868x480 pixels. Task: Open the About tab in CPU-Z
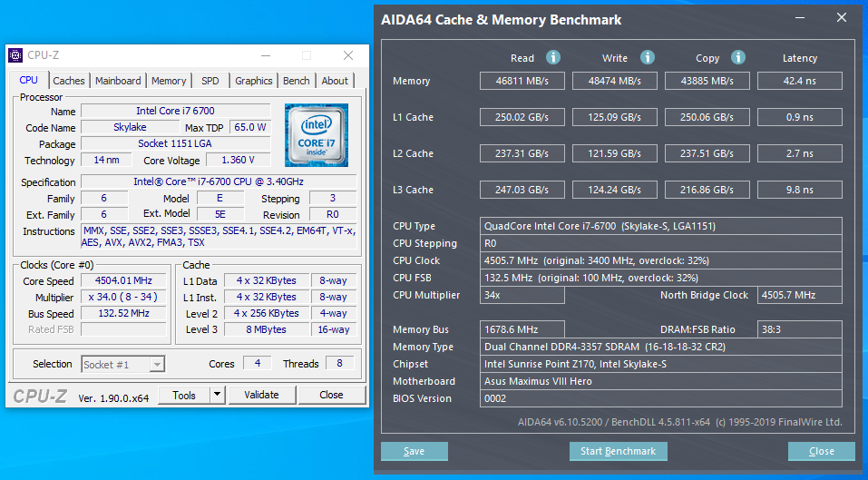335,81
